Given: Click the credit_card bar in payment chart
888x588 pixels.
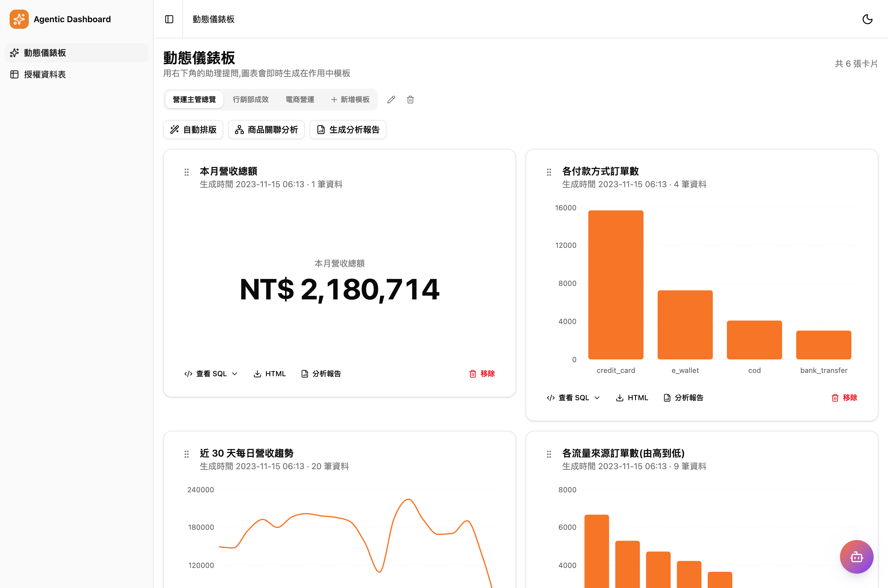Looking at the screenshot, I should point(616,285).
